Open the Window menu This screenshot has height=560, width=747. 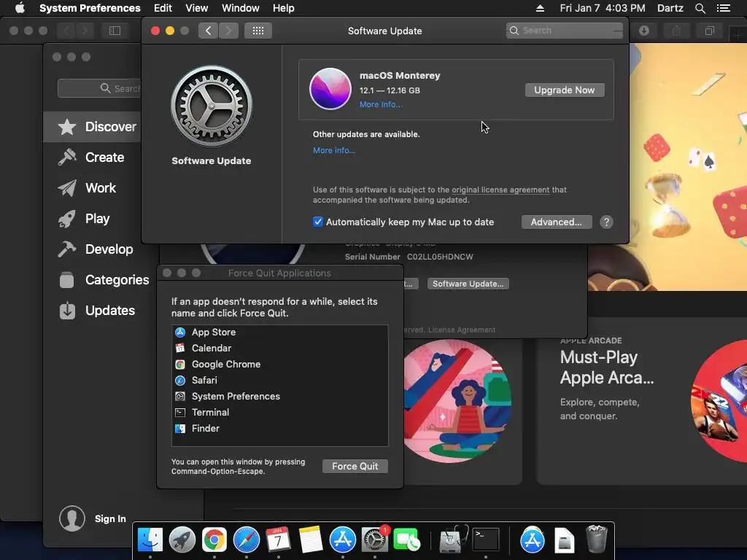(x=241, y=8)
